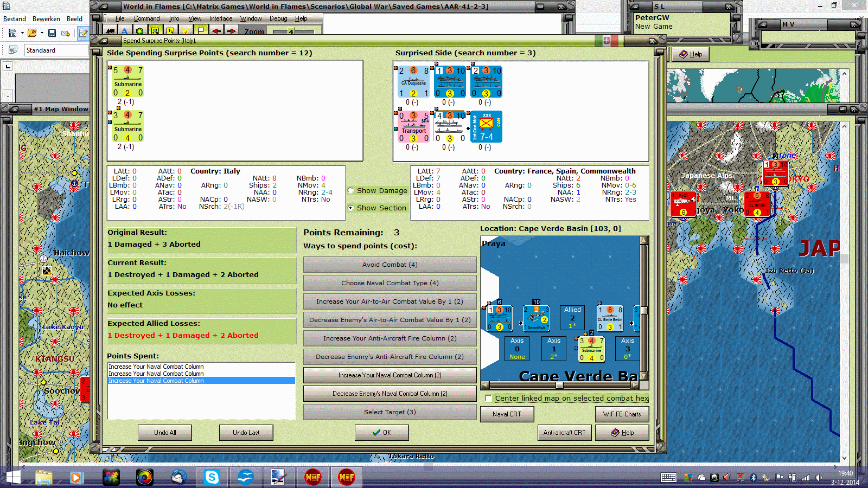Screen dimensions: 868x488
Task: Open WIF FE Charts
Action: (x=622, y=414)
